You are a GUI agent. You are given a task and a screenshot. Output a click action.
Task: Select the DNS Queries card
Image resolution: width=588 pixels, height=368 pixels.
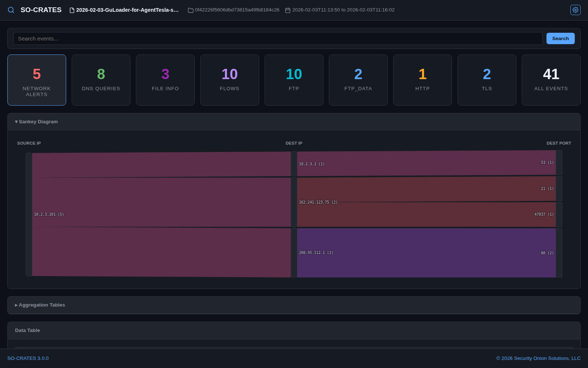[x=101, y=80]
